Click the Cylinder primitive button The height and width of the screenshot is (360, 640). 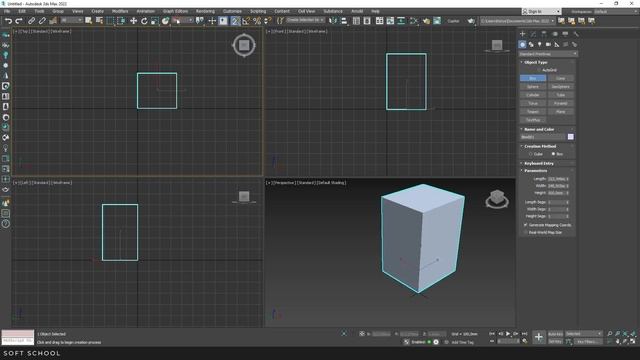tap(533, 95)
